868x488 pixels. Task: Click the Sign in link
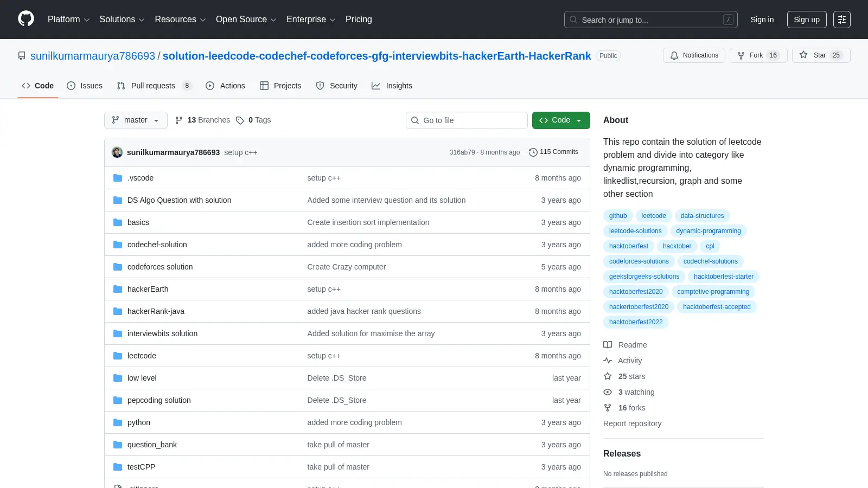coord(762,20)
